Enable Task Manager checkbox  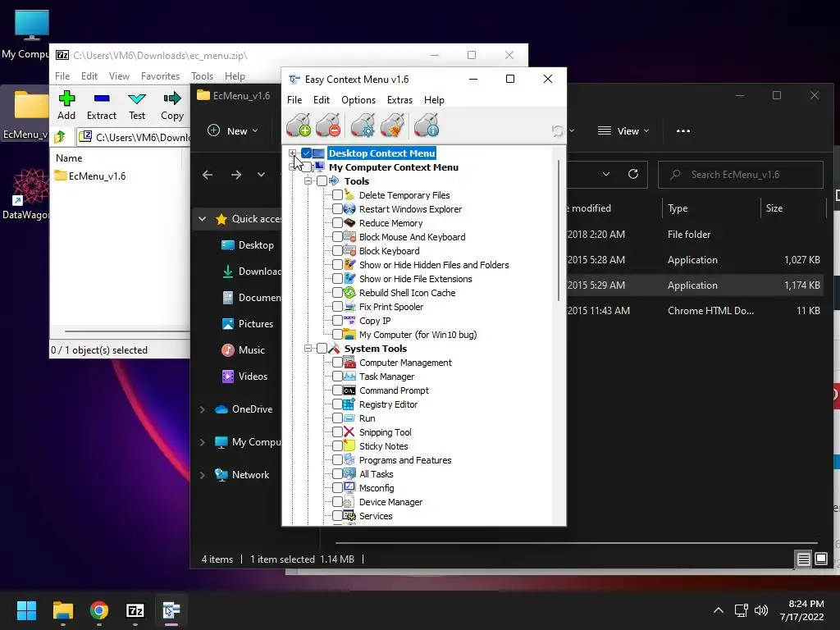click(337, 377)
